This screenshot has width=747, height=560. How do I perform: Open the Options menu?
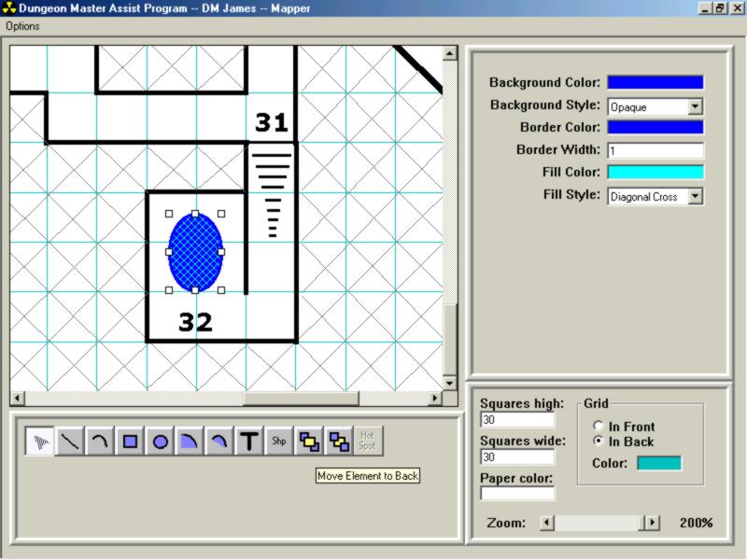point(22,26)
